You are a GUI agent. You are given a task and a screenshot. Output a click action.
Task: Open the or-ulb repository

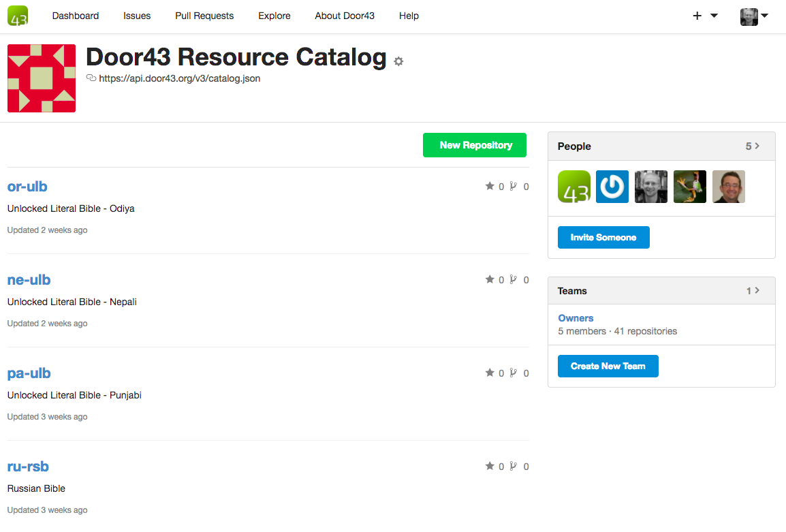click(27, 187)
